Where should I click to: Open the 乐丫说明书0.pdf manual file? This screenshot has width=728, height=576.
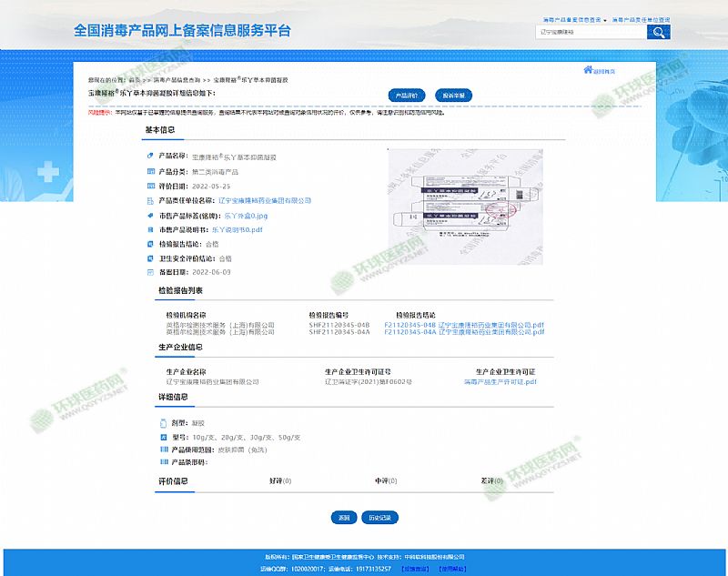click(238, 229)
